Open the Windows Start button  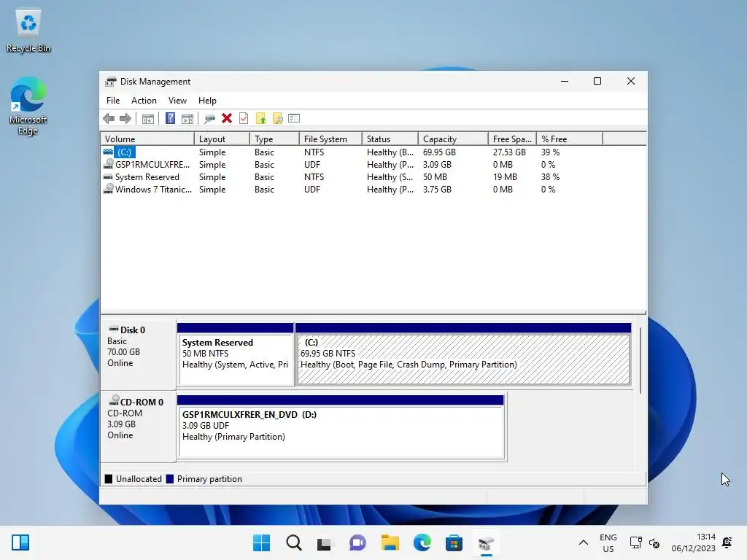point(262,542)
